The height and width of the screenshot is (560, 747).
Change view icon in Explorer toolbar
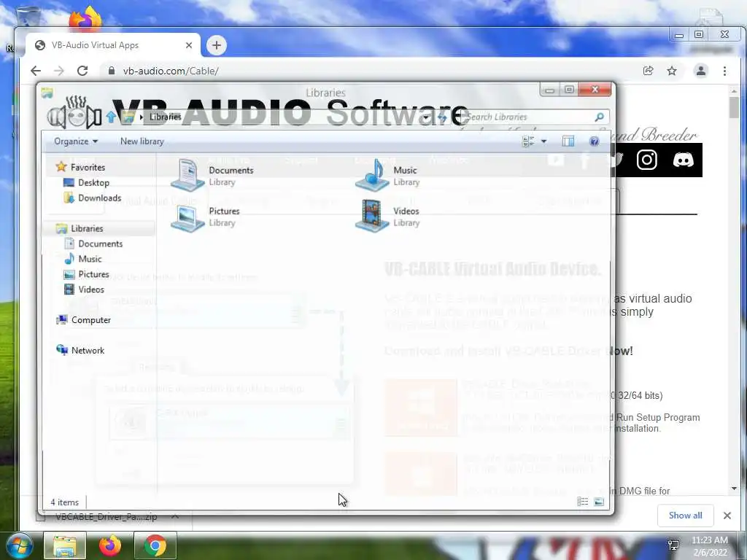tap(528, 141)
